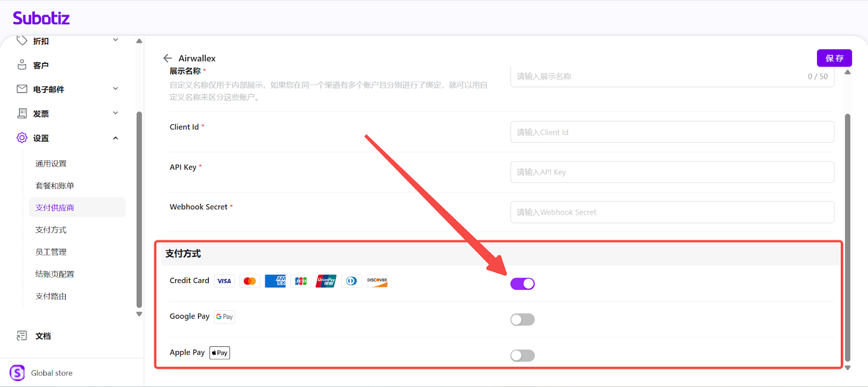Click the back arrow beside Airwallex
The width and height of the screenshot is (868, 387).
coord(168,58)
